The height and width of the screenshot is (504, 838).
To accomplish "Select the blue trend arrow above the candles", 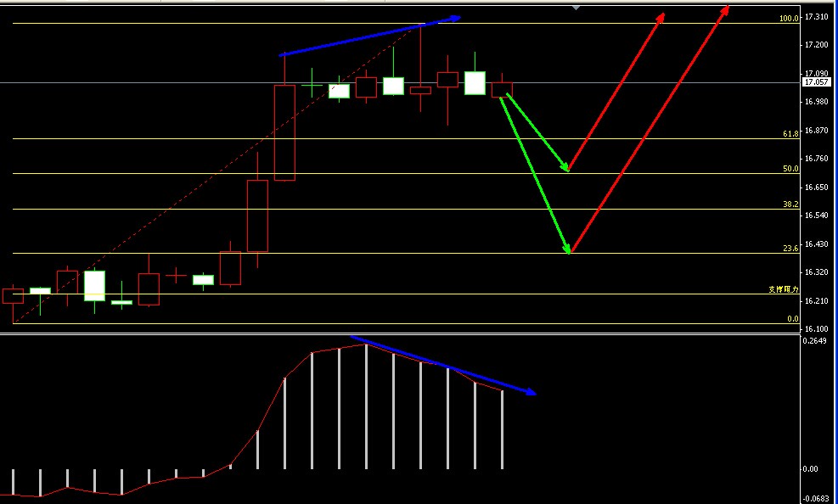I will click(370, 36).
